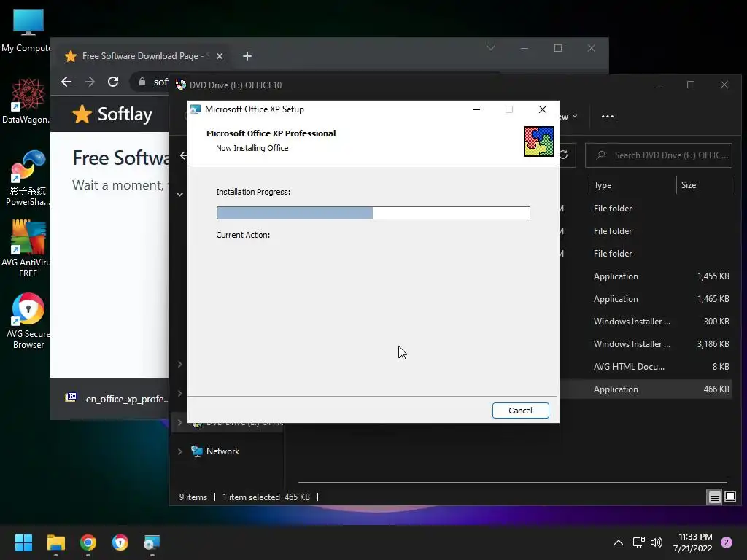Screen dimensions: 747x560
Task: Collapse the expanded navigation pane group
Action: [180, 194]
